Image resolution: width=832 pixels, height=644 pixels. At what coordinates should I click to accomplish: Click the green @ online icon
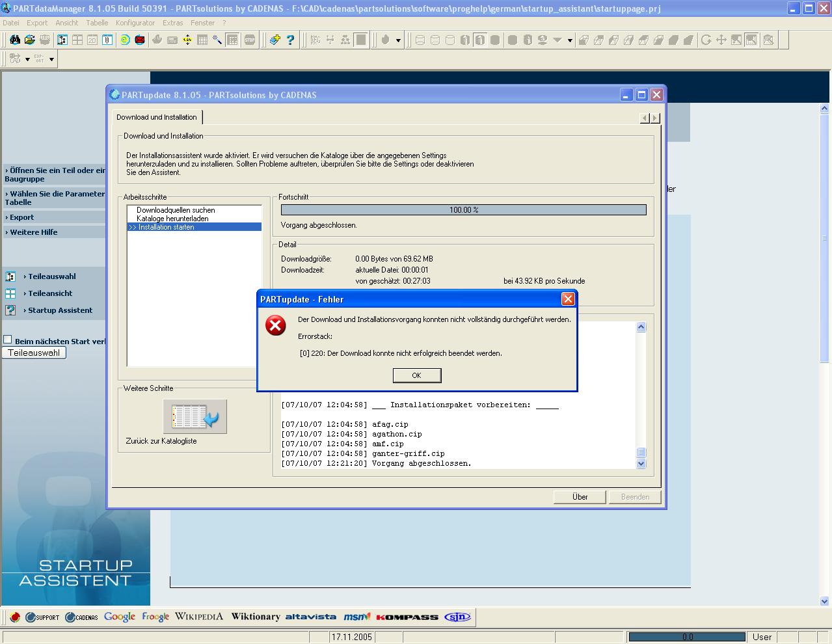(x=125, y=40)
